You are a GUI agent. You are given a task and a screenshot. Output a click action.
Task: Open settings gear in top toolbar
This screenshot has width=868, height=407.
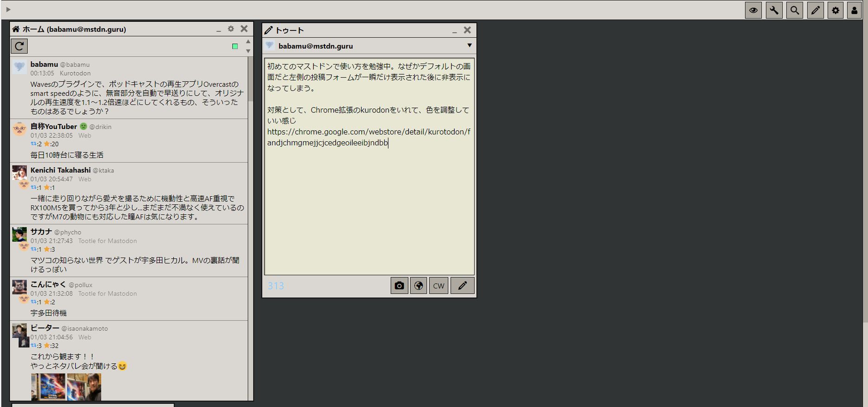pos(836,10)
